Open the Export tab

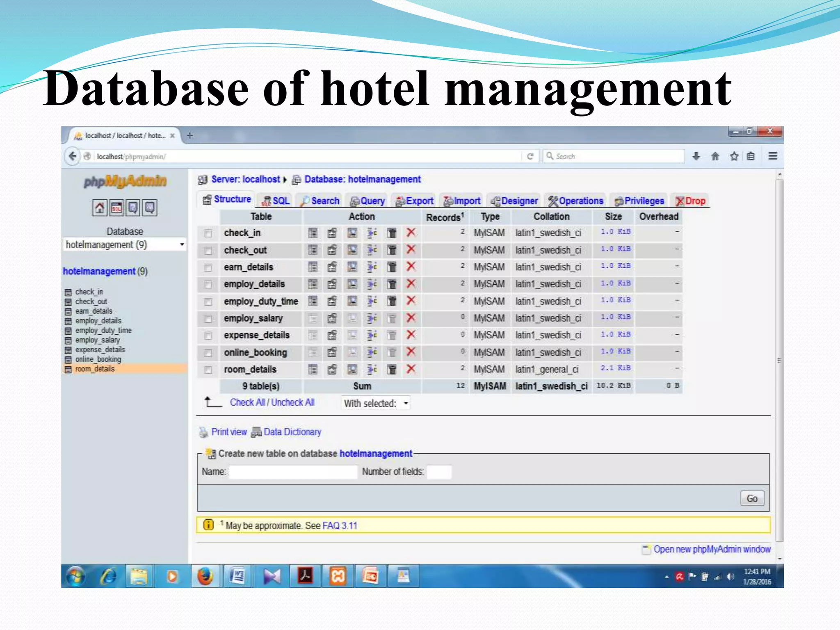tap(414, 201)
